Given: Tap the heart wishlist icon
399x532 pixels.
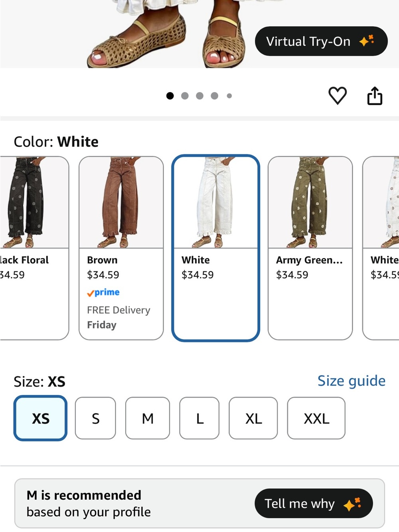Looking at the screenshot, I should pyautogui.click(x=338, y=95).
